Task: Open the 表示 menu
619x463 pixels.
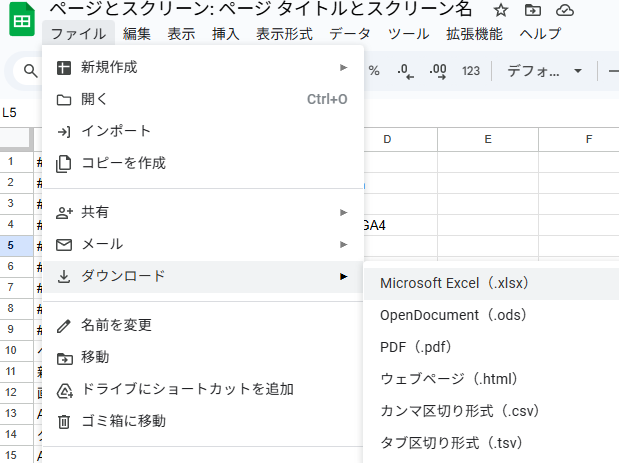Action: pos(181,34)
